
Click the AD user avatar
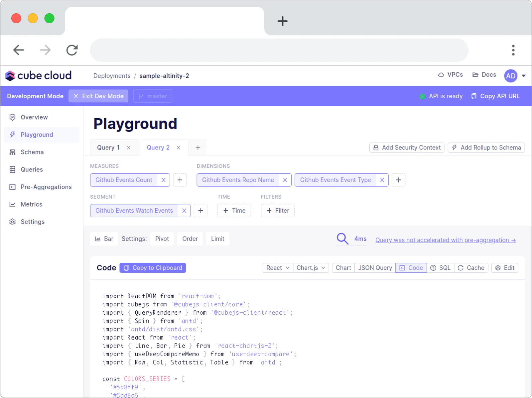click(x=511, y=76)
